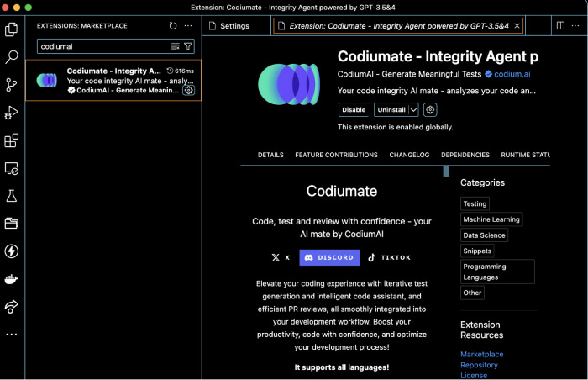This screenshot has width=588, height=380.
Task: Open editor more actions ellipsis
Action: pos(575,26)
